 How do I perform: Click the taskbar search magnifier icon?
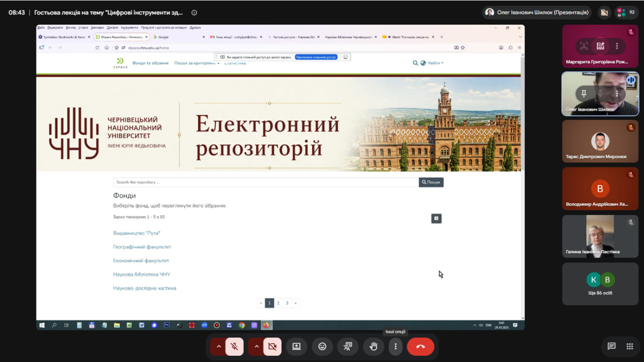pos(54,325)
